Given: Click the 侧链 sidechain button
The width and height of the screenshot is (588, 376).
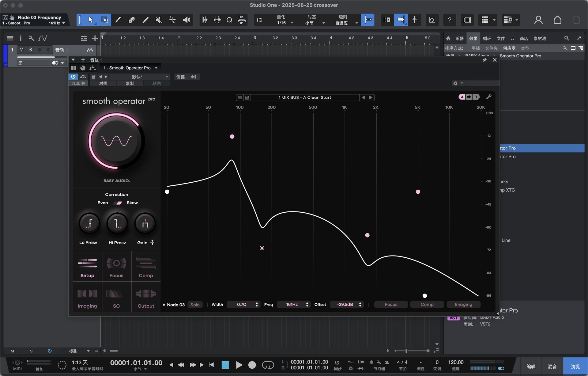Looking at the screenshot, I should (x=181, y=77).
